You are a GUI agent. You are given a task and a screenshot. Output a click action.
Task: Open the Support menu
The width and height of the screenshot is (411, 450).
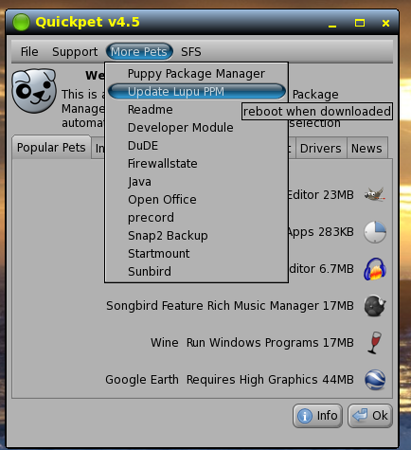[75, 52]
